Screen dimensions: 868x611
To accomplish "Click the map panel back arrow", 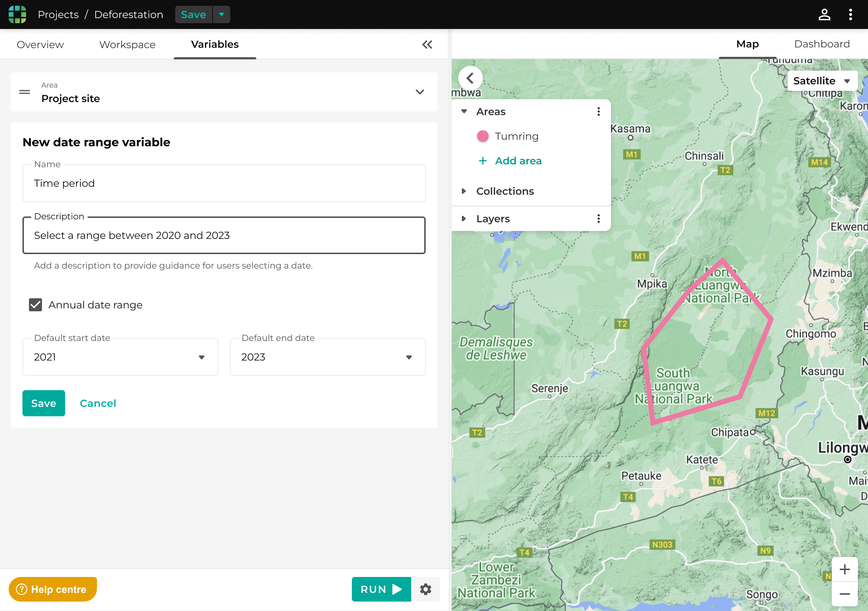I will [x=470, y=78].
